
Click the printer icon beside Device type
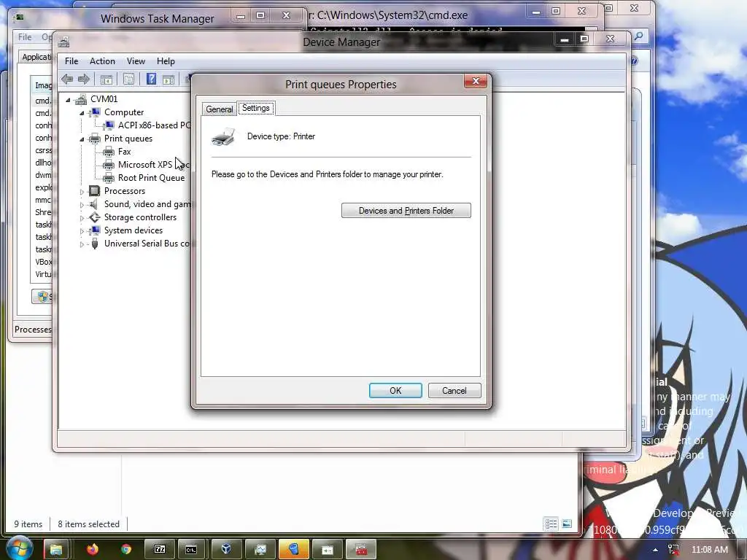point(223,136)
